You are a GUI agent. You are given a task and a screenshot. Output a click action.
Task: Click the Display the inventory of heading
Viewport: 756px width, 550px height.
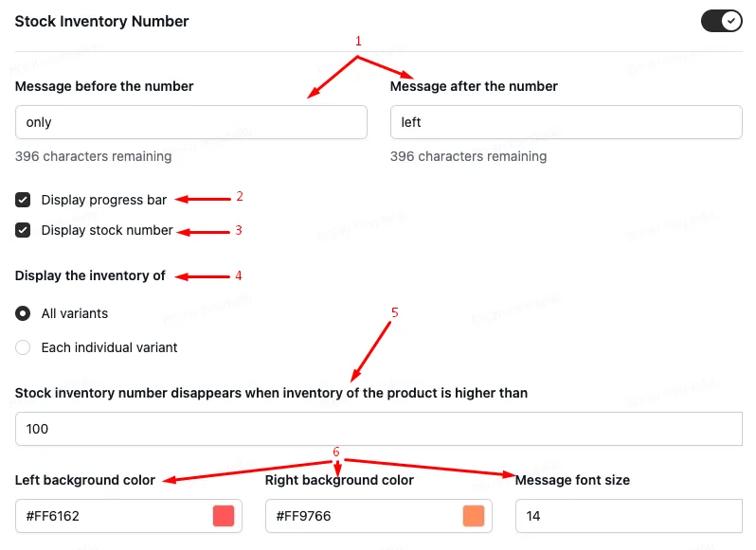click(x=90, y=275)
